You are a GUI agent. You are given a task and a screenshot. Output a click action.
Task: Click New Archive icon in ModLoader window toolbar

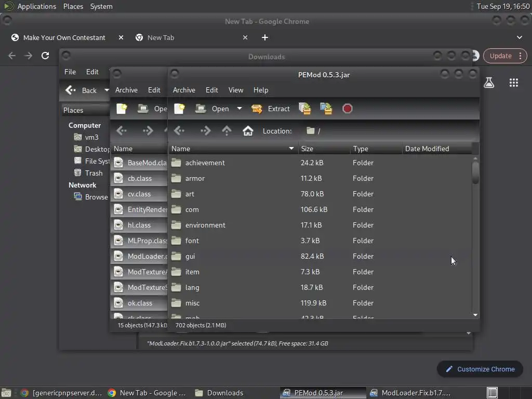[x=122, y=109]
